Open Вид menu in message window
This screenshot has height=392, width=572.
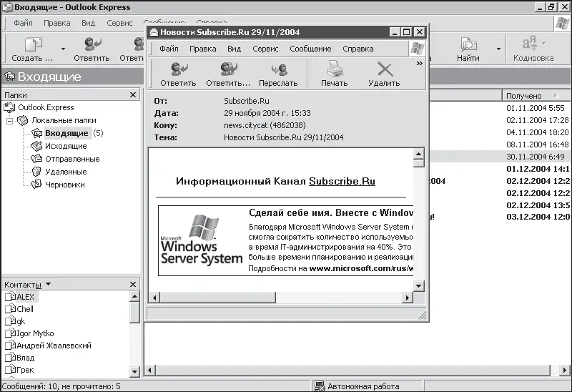pos(235,49)
